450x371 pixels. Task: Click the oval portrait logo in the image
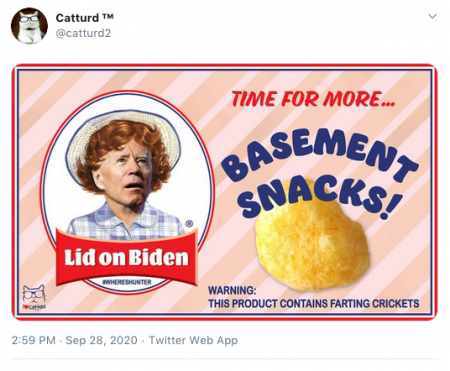coord(127,192)
